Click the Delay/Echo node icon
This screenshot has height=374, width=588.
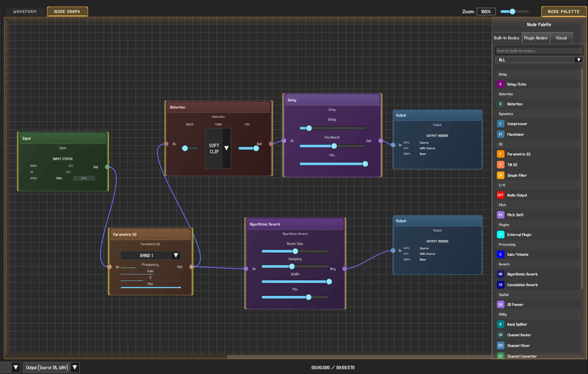pyautogui.click(x=500, y=84)
